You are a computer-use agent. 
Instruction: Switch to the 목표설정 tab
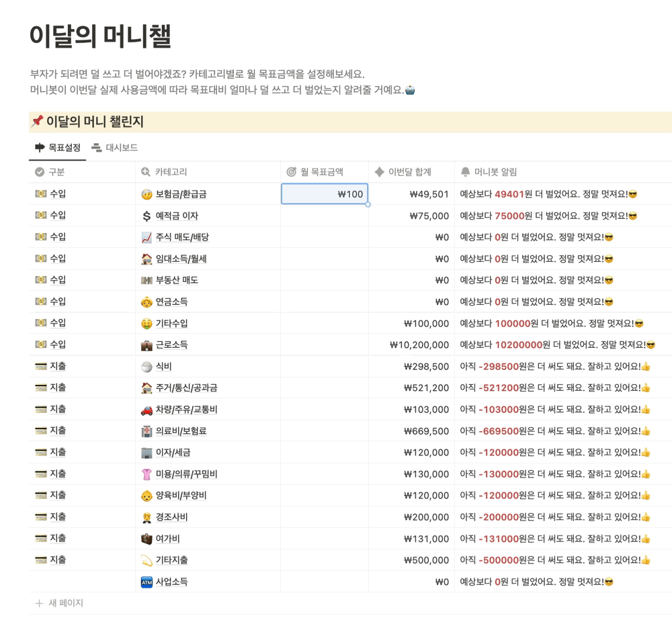click(x=57, y=148)
